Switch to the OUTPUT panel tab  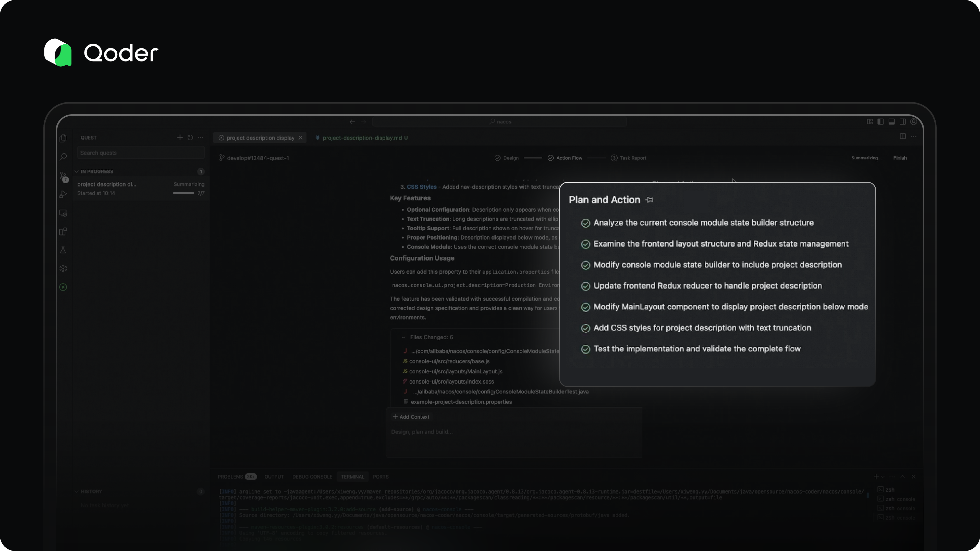pyautogui.click(x=274, y=477)
